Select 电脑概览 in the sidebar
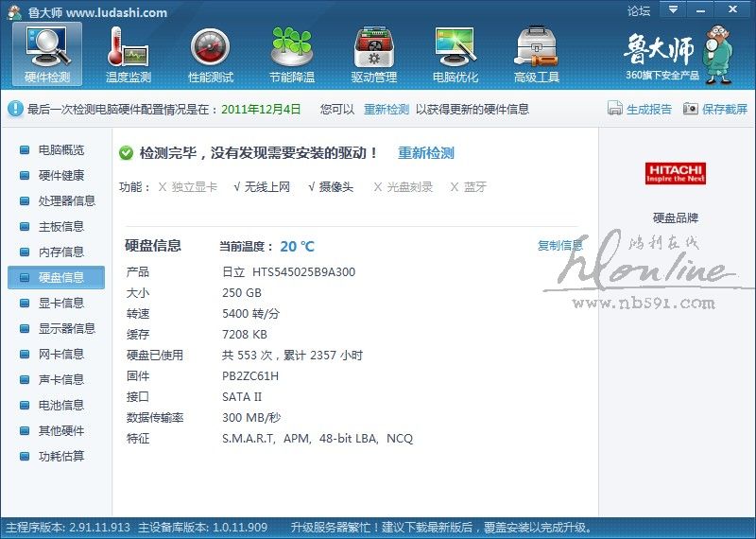 pyautogui.click(x=60, y=150)
